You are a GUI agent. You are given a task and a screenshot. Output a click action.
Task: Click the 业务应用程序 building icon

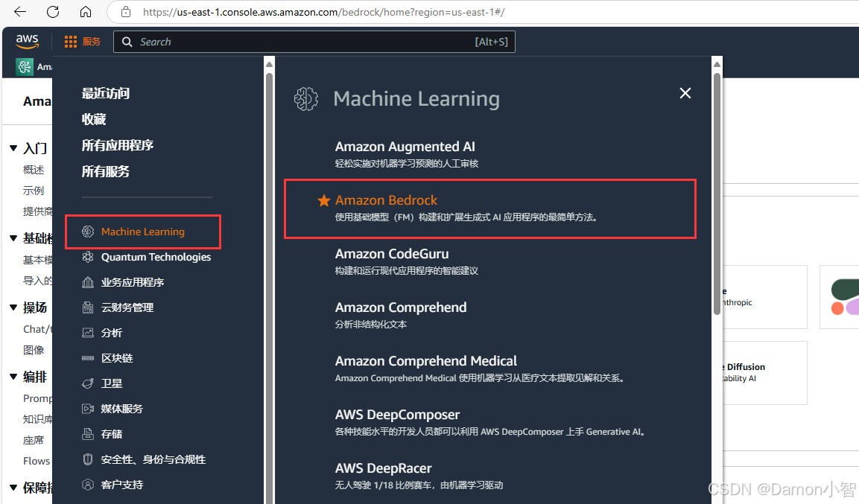[88, 282]
